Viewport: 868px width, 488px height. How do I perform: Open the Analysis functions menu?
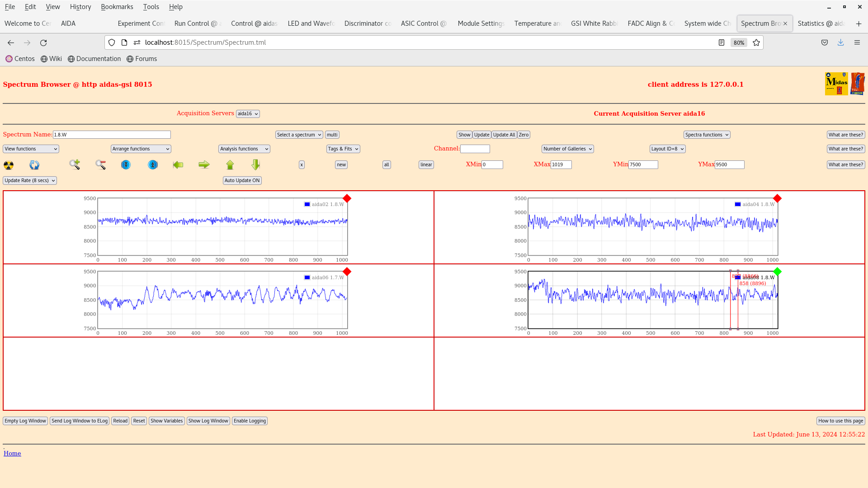244,148
